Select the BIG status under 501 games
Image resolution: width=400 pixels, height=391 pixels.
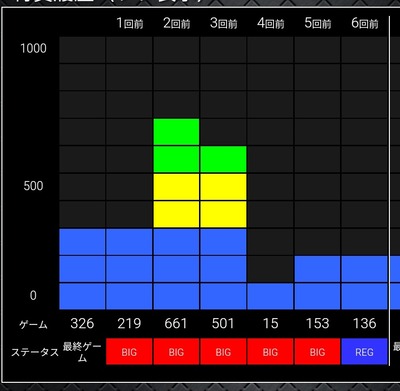223,352
